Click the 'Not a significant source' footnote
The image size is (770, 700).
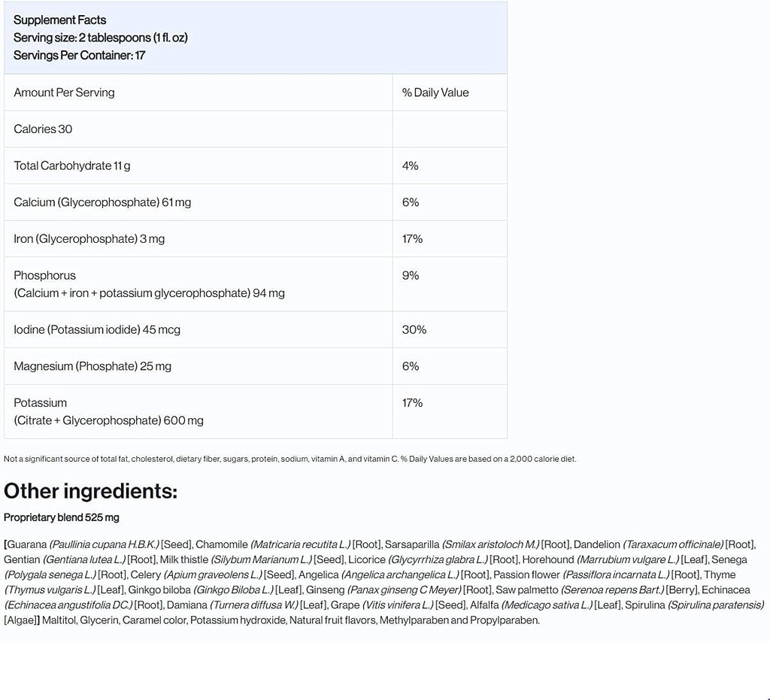290,459
